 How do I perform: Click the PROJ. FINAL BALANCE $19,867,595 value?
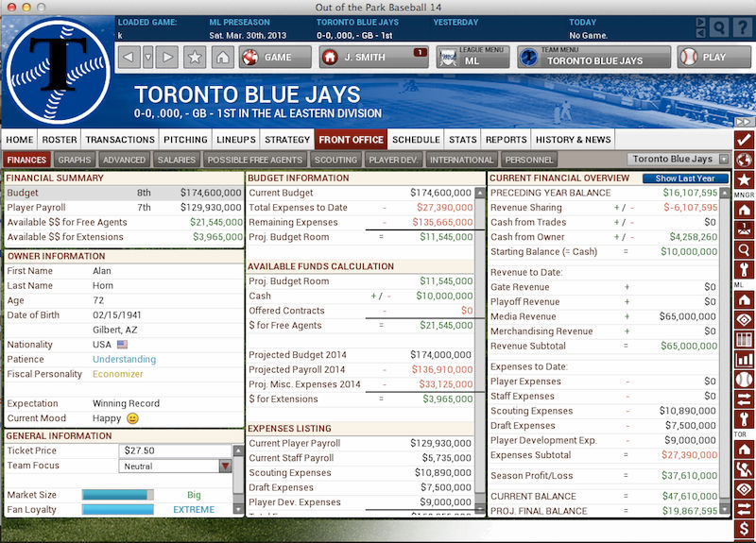click(x=690, y=511)
